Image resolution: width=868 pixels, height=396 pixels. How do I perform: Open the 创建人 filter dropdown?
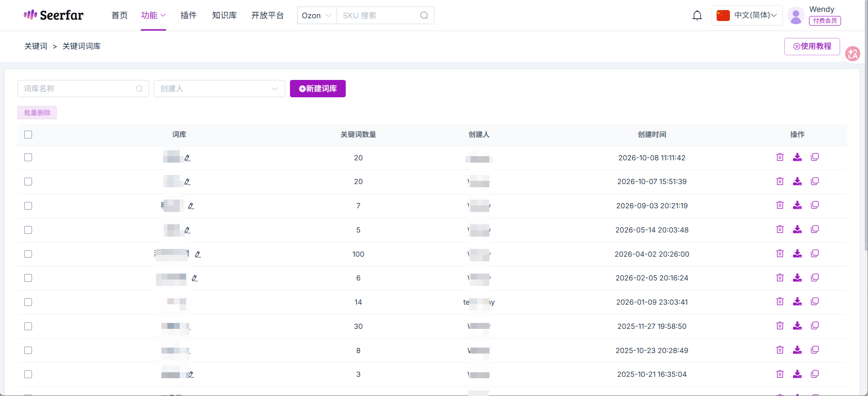click(x=220, y=89)
